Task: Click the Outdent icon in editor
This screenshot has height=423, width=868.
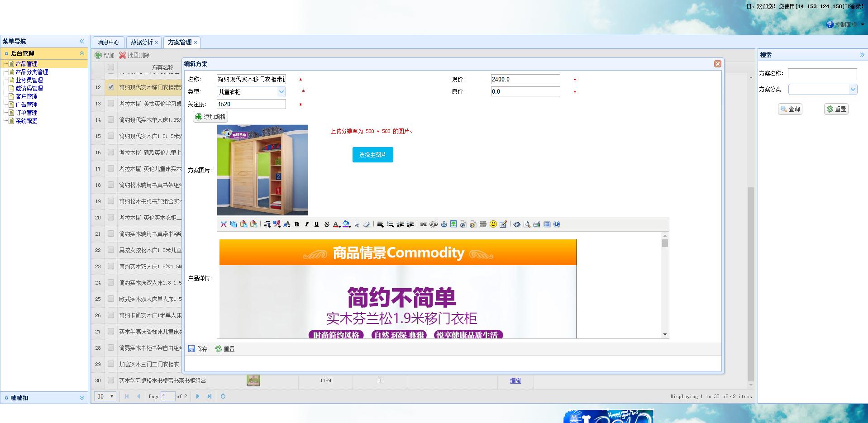Action: 400,224
